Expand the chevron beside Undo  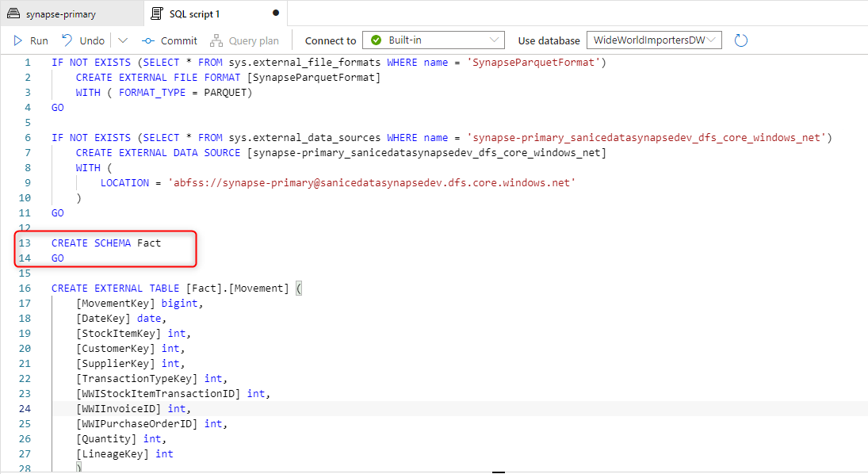click(x=123, y=40)
